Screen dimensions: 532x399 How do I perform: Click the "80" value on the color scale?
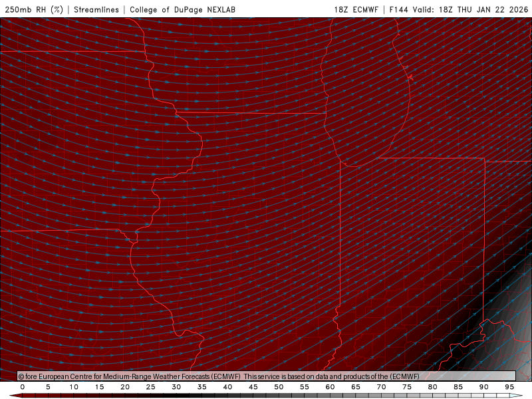point(433,387)
